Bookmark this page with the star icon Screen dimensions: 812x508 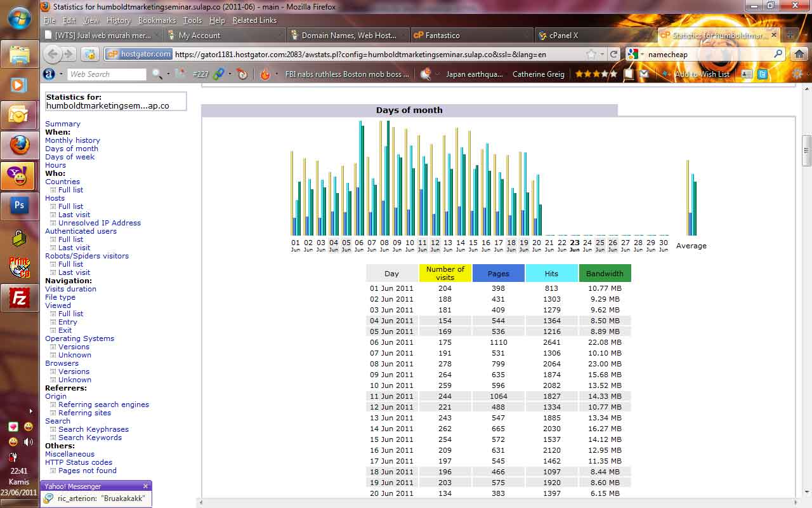591,55
